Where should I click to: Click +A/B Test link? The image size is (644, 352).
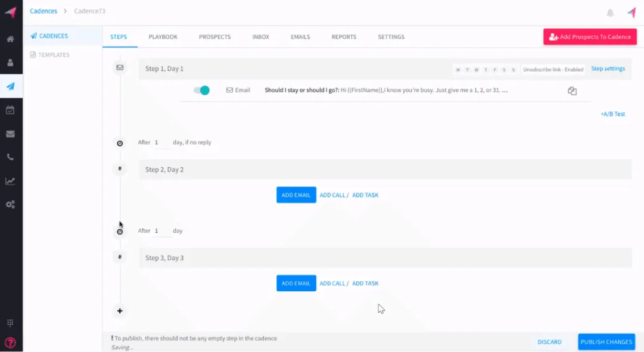tap(614, 114)
